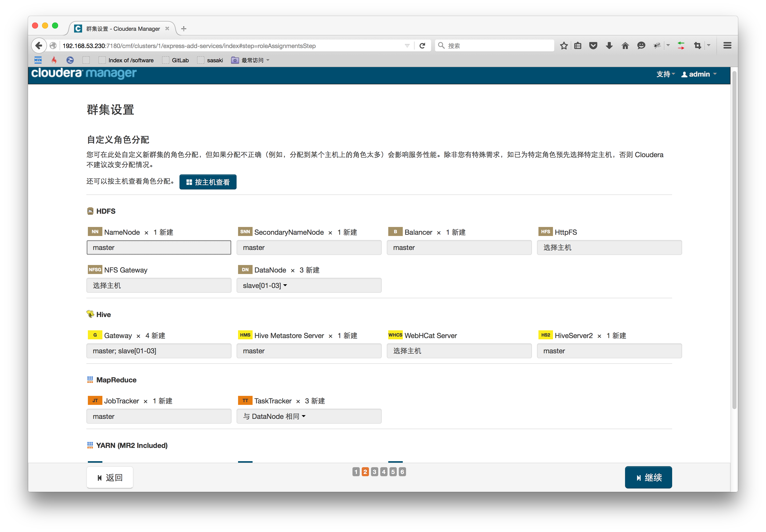Viewport: 766px width, 532px height.
Task: Open the admin user dropdown
Action: 699,74
